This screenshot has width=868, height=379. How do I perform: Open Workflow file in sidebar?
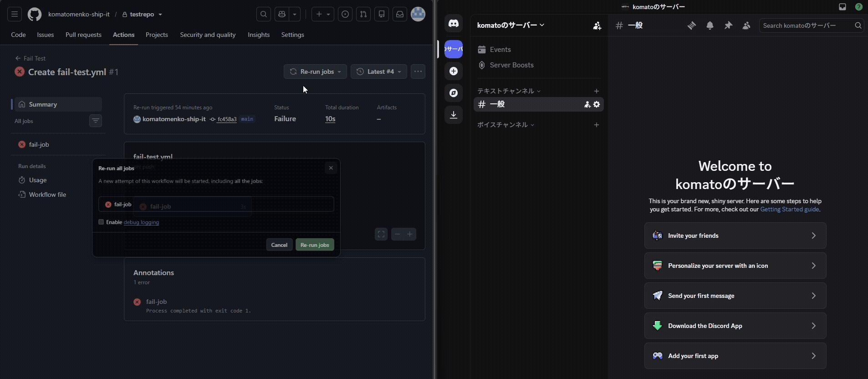pos(58,195)
